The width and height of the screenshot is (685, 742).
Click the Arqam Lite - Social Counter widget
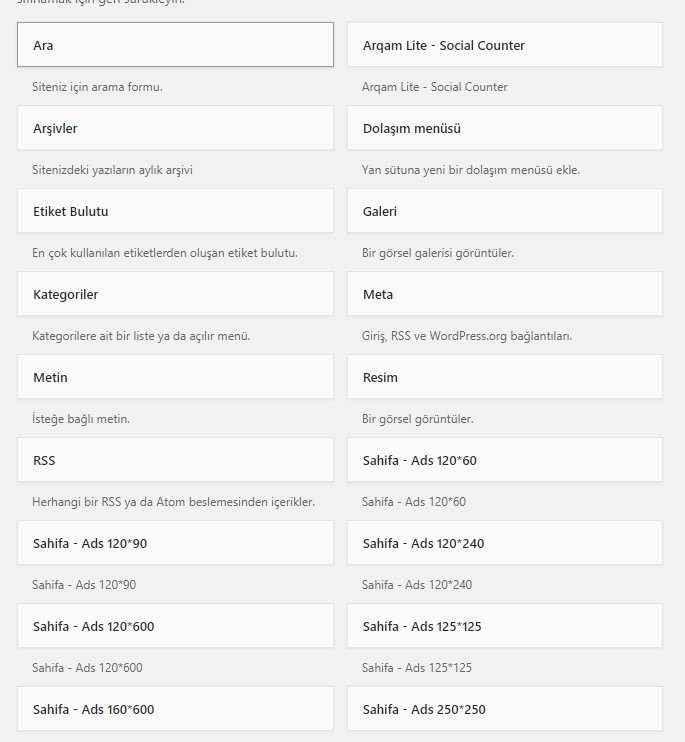[x=505, y=44]
